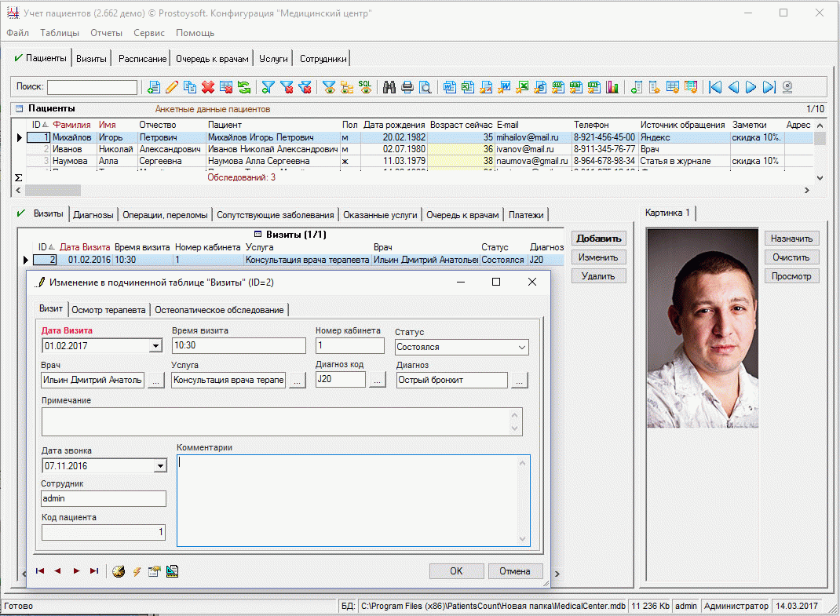Open the Статус dropdown list
The height and width of the screenshot is (616, 840).
[522, 347]
